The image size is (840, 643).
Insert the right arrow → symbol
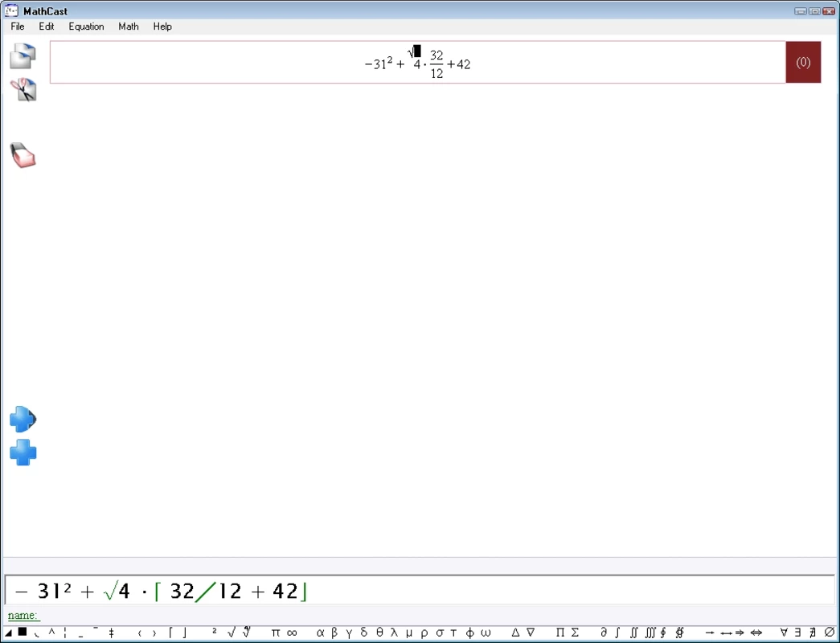tap(710, 633)
